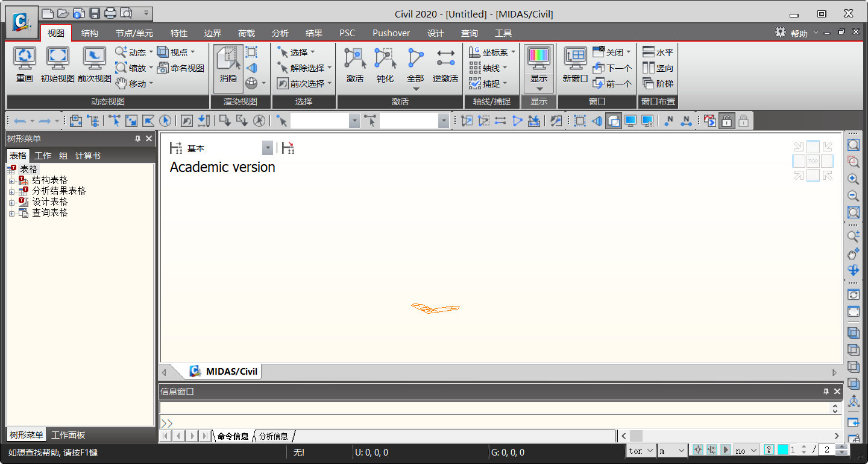Switch to the Pushover ribbon tab
The width and height of the screenshot is (868, 464).
click(391, 33)
